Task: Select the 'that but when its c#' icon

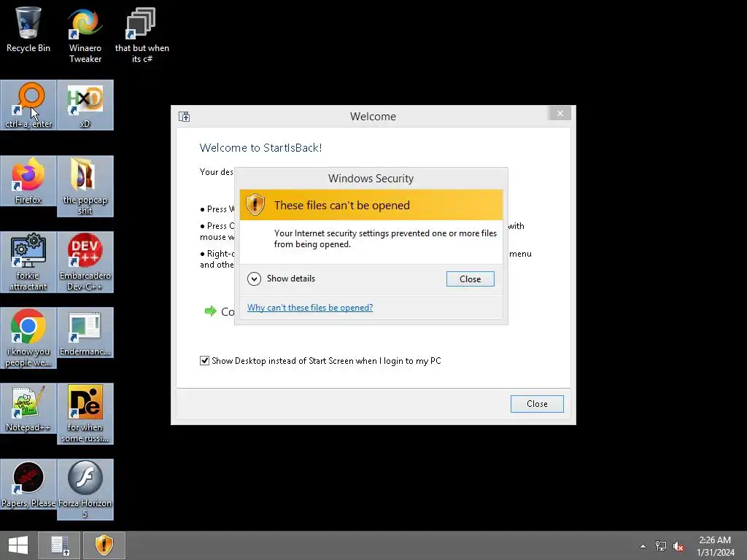Action: 142,35
